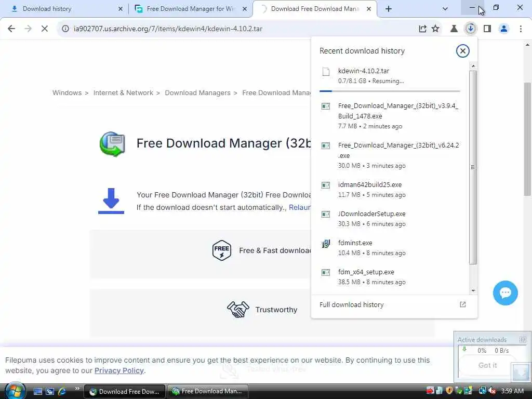This screenshot has height=399, width=532.
Task: Click Windows breadcrumb link
Action: point(67,93)
